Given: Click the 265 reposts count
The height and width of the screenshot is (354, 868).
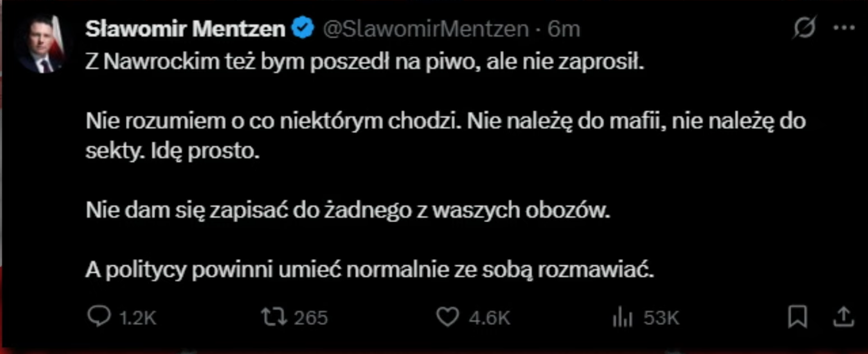Looking at the screenshot, I should coord(310,318).
